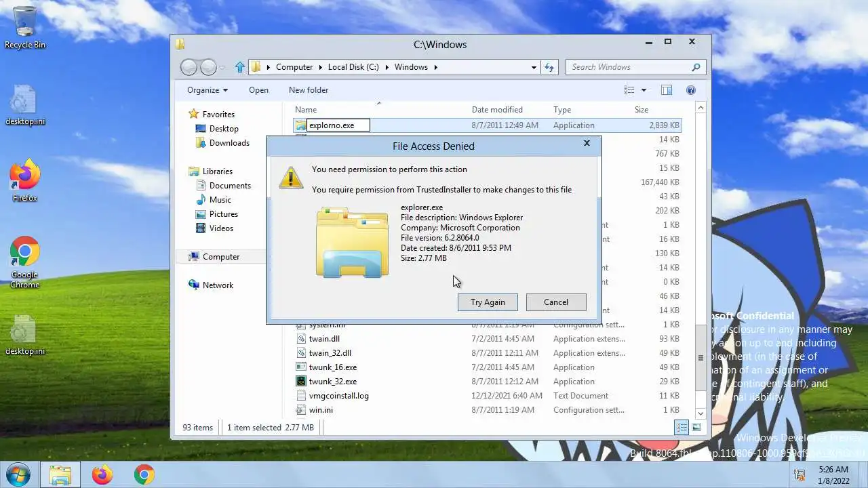Click the search magnifier icon
This screenshot has width=868, height=488.
coord(696,67)
